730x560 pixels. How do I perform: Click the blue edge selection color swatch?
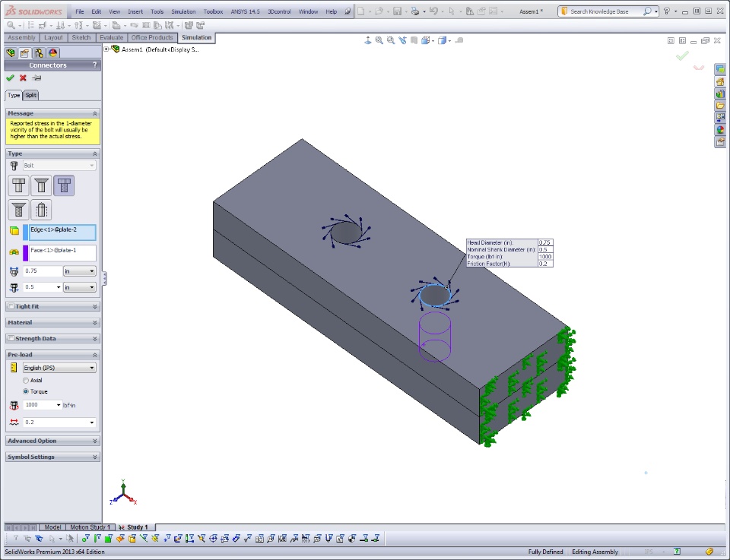pos(26,233)
